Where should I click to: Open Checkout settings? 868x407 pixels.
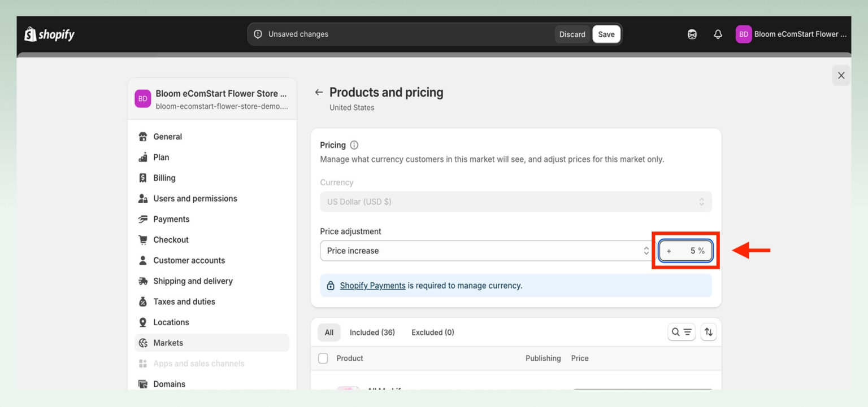(x=171, y=239)
